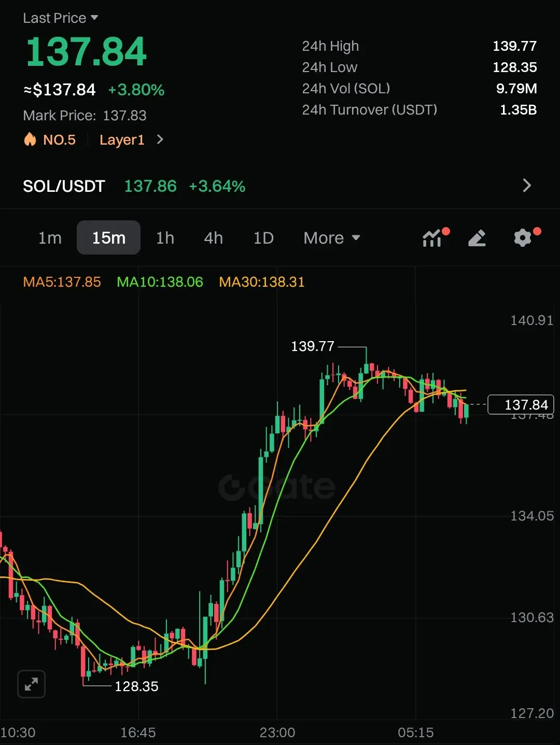This screenshot has width=560, height=745.
Task: Select the drawing pencil tool icon
Action: [x=477, y=238]
